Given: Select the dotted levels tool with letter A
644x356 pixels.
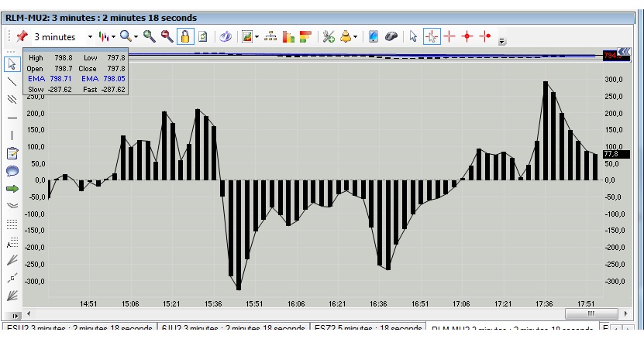Looking at the screenshot, I should point(12,243).
